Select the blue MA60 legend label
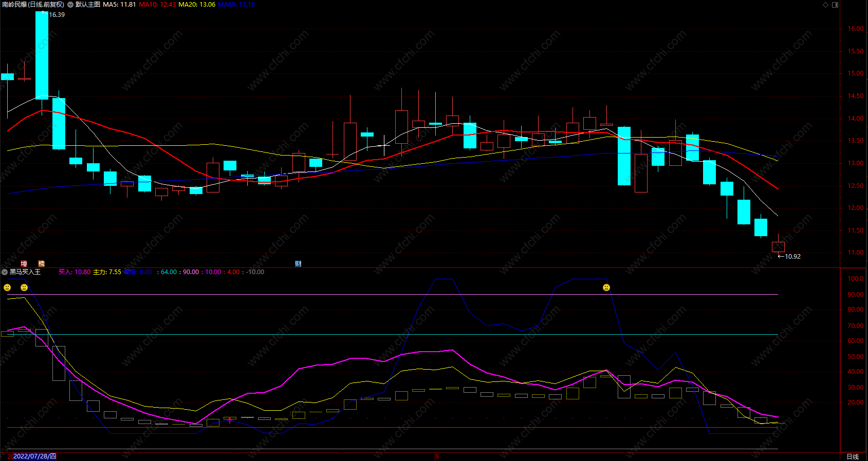868x461 pixels. (236, 5)
